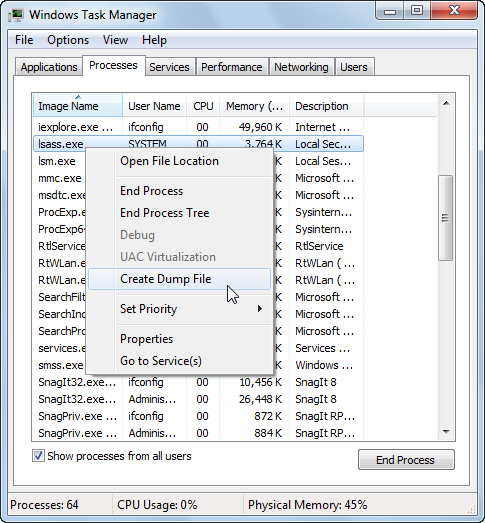Click the 10,456 K memory value
This screenshot has height=523, width=485.
[x=260, y=382]
